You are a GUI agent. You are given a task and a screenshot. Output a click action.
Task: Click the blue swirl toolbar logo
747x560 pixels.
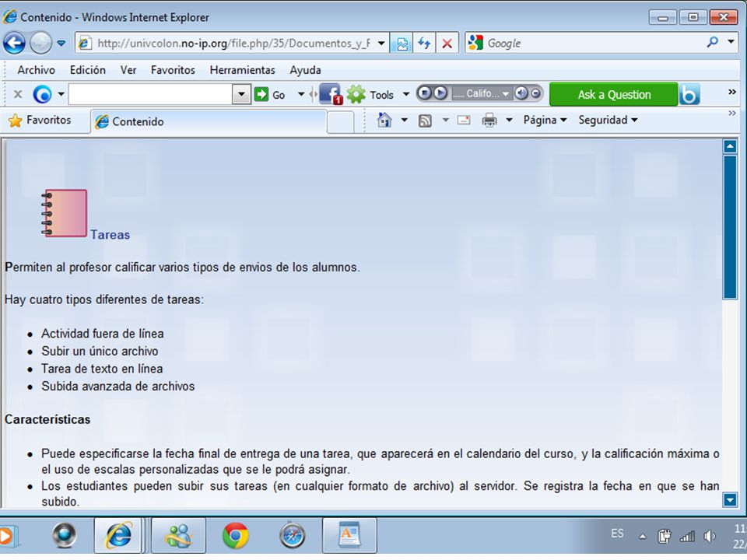coord(42,94)
